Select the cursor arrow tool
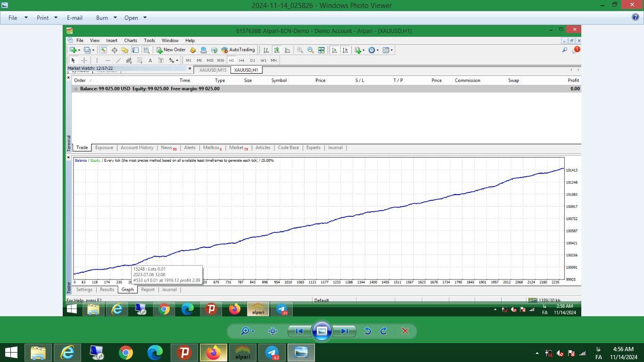 73,60
